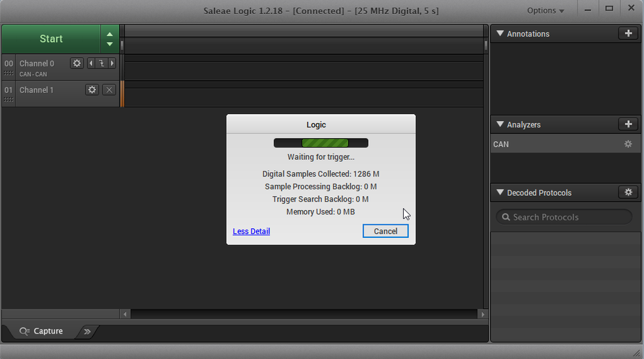Click the Less Detail link
The width and height of the screenshot is (644, 359).
click(251, 231)
